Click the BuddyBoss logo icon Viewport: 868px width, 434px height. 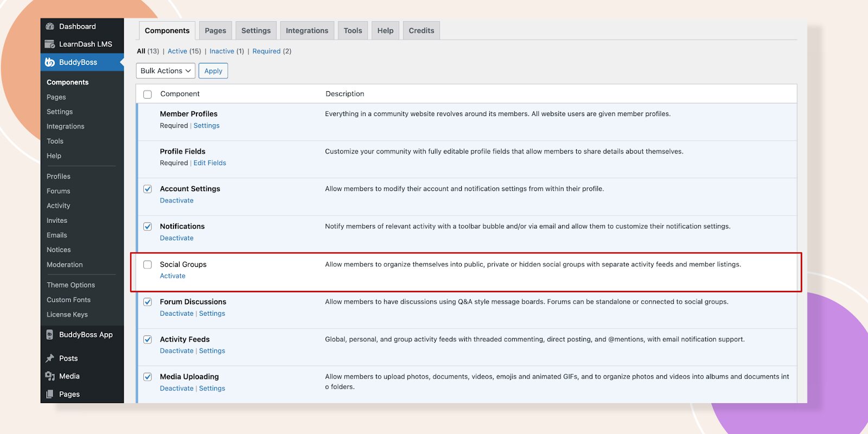(50, 62)
